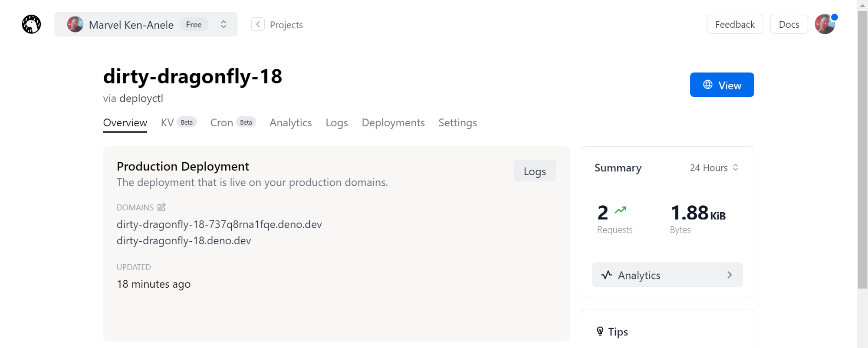The height and width of the screenshot is (348, 868).
Task: Click the 'Tips' heading text
Action: click(618, 332)
